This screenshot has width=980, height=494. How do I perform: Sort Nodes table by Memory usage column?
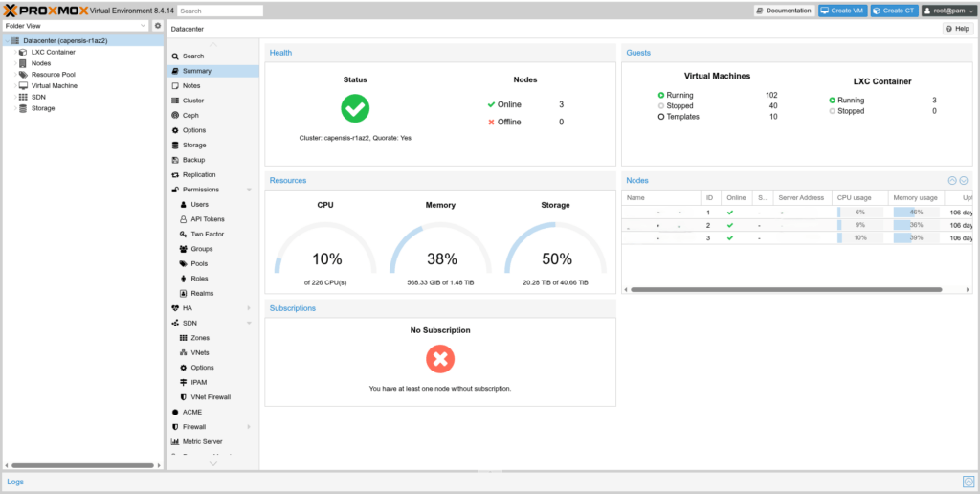916,197
